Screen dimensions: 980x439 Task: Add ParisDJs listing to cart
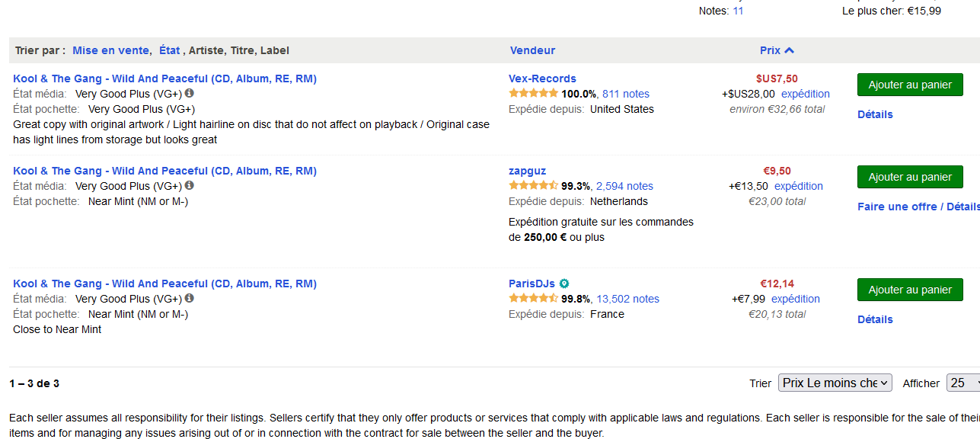910,290
